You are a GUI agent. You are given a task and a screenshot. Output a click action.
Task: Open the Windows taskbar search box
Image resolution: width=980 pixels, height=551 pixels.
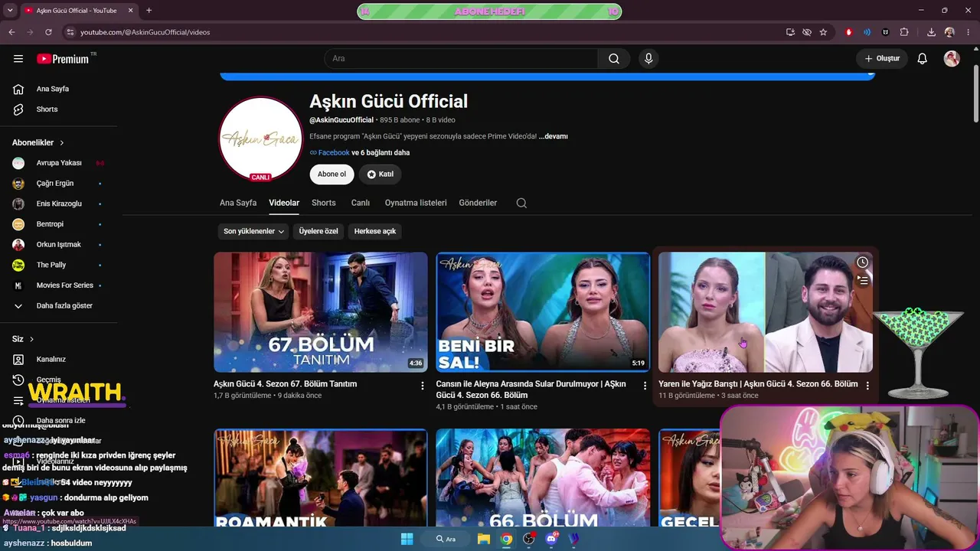click(x=446, y=539)
